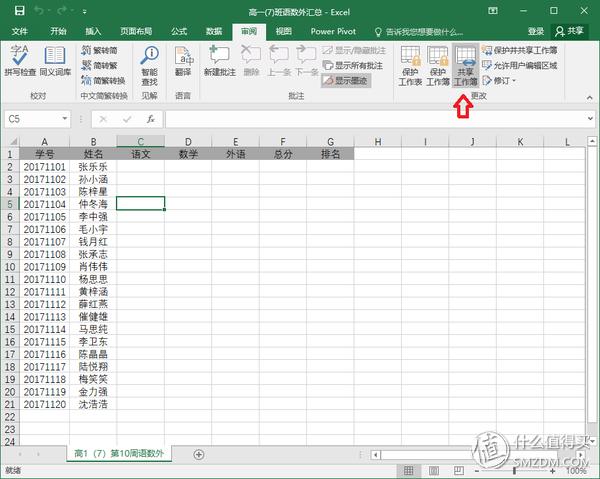Click 删除 comment button
Viewport: 600px width, 479px height.
click(x=251, y=60)
